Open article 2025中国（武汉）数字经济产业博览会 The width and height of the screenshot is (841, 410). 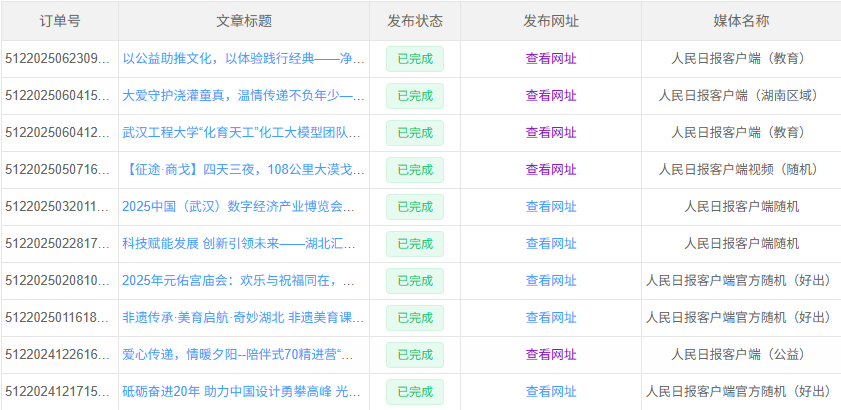(239, 207)
